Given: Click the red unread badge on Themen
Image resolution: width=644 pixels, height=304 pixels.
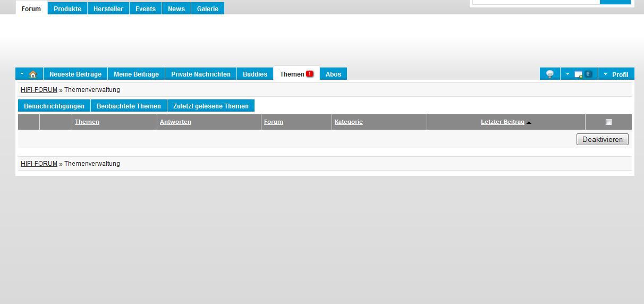Looking at the screenshot, I should coord(309,74).
